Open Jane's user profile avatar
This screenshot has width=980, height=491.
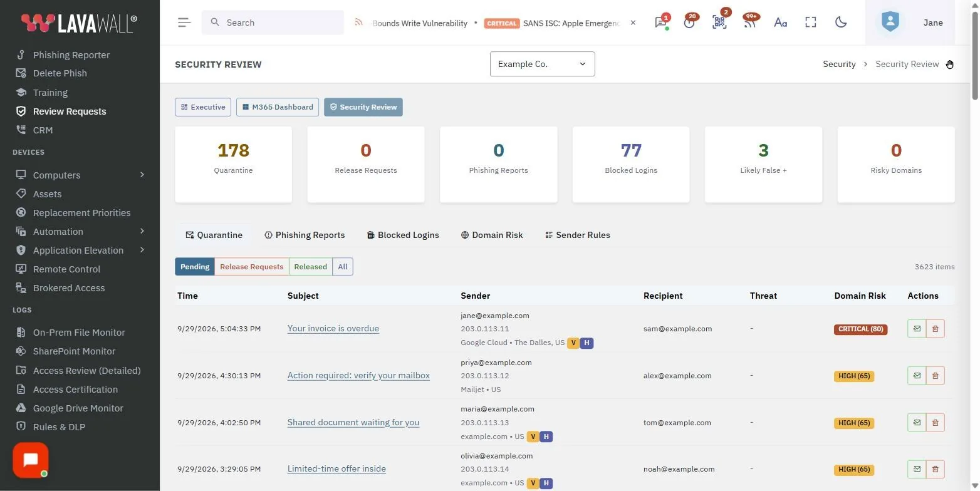[890, 23]
